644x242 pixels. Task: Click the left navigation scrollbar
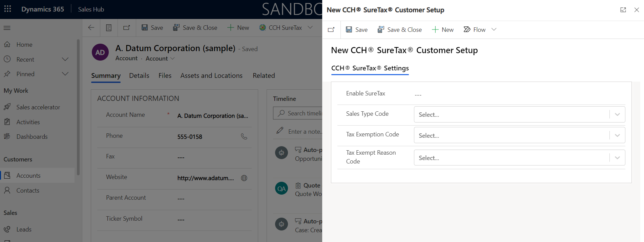point(78,107)
